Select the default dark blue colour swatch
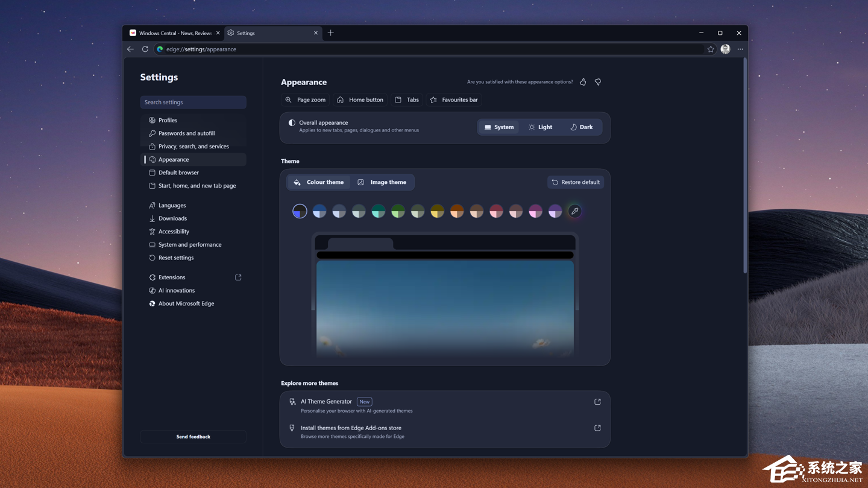 tap(300, 211)
